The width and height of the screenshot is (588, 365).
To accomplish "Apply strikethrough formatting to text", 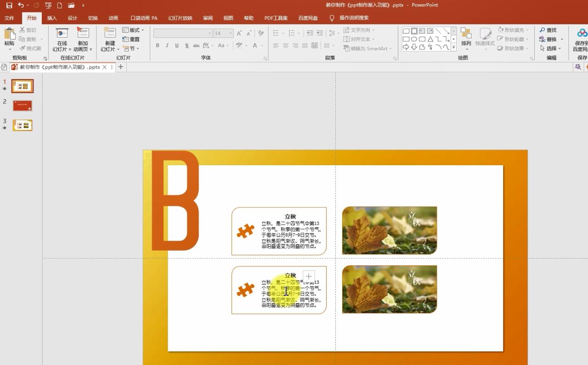I will pos(196,45).
